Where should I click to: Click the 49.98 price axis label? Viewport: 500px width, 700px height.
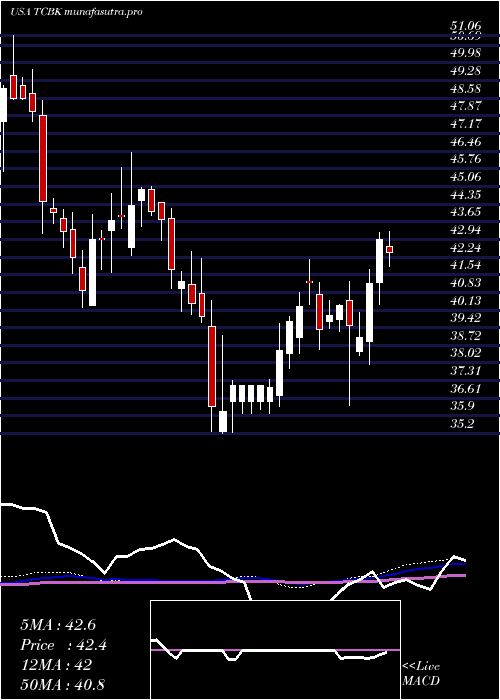tap(465, 53)
